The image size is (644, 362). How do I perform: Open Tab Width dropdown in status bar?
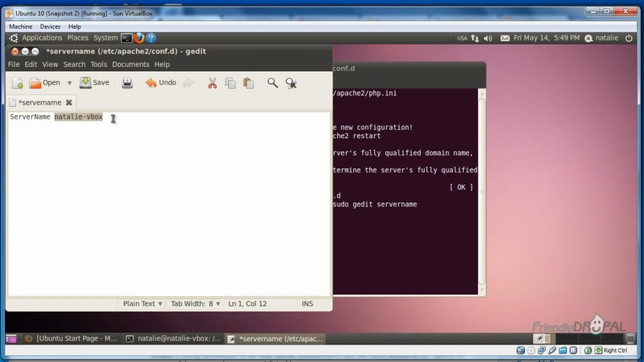pos(196,303)
